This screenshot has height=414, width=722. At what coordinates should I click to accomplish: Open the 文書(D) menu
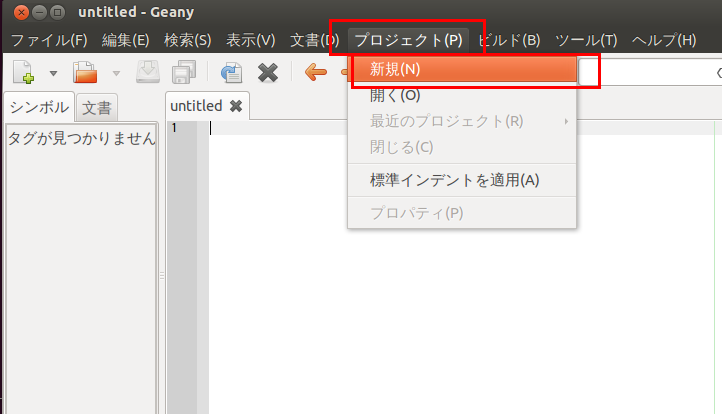[x=314, y=40]
